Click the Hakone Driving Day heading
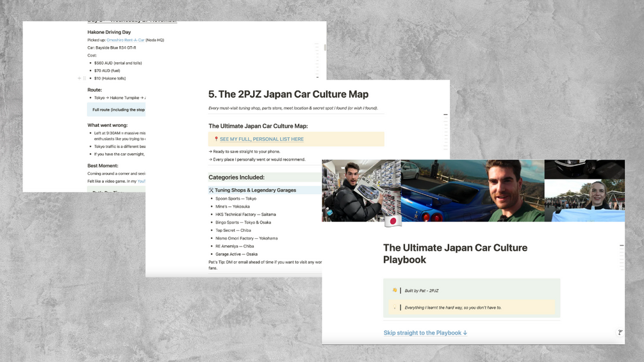Viewport: 644px width, 362px height. 109,32
